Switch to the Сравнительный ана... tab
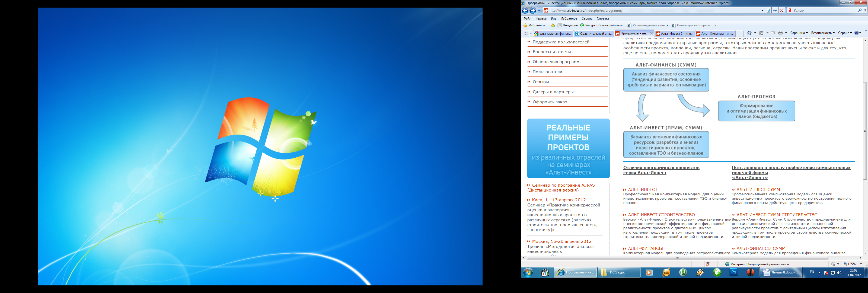 coord(593,33)
